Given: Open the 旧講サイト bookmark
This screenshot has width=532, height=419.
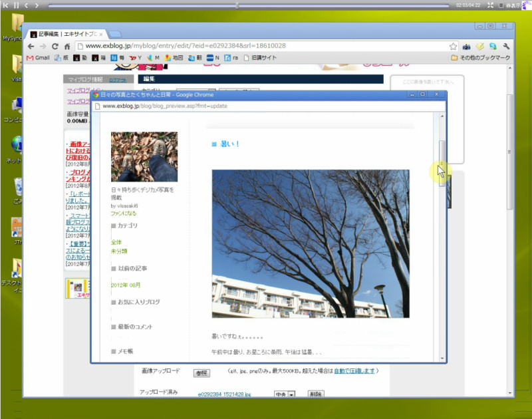Looking at the screenshot, I should pyautogui.click(x=260, y=58).
